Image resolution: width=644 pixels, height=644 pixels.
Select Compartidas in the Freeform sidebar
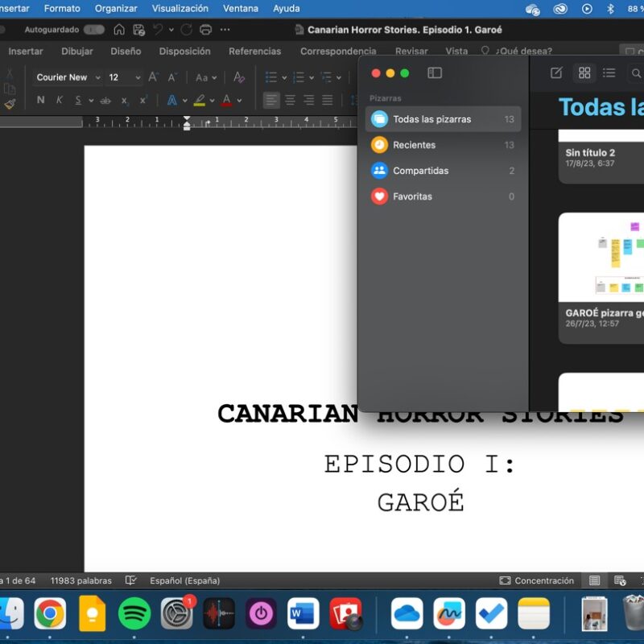(420, 171)
